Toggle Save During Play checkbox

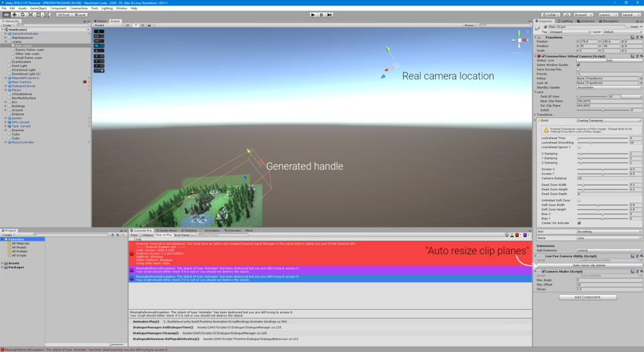point(578,69)
